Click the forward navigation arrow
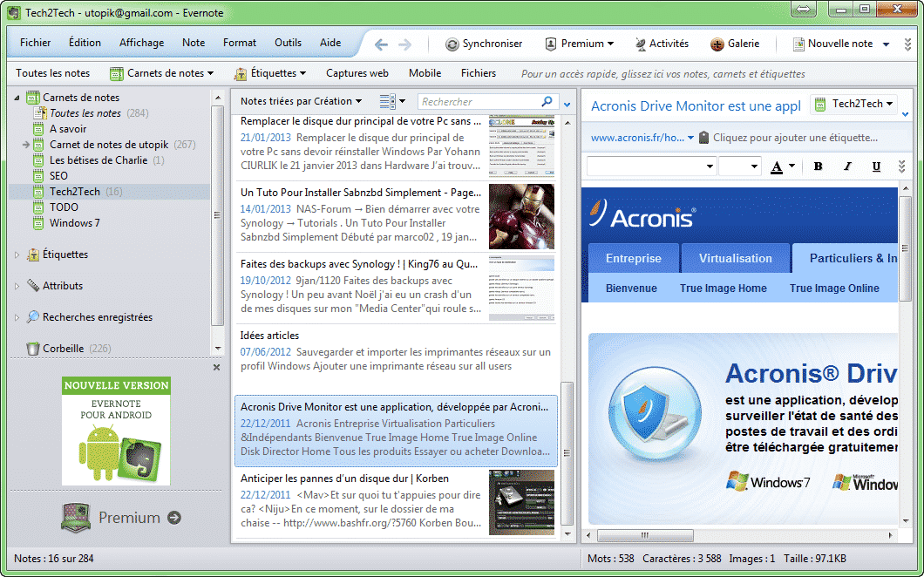Image resolution: width=924 pixels, height=577 pixels. point(404,44)
